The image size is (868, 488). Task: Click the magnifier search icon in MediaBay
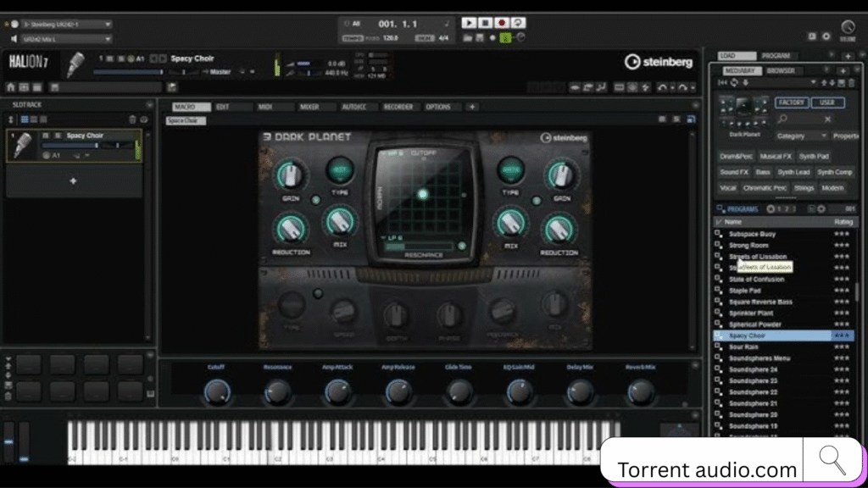782,119
